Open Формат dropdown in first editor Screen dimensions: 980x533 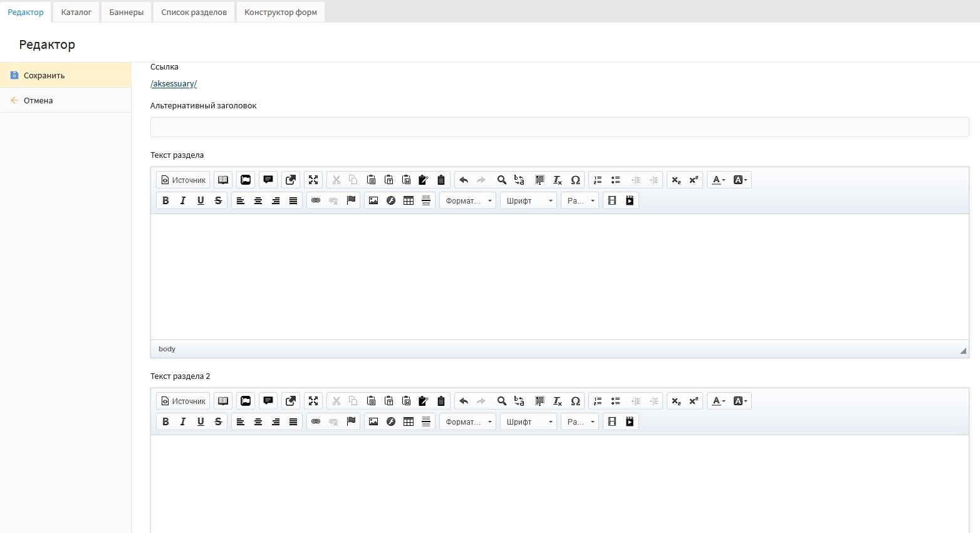click(x=467, y=200)
